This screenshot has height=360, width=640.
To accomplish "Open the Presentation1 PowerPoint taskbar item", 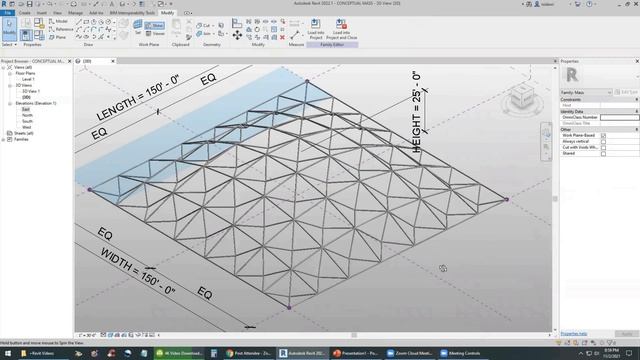I will click(356, 353).
